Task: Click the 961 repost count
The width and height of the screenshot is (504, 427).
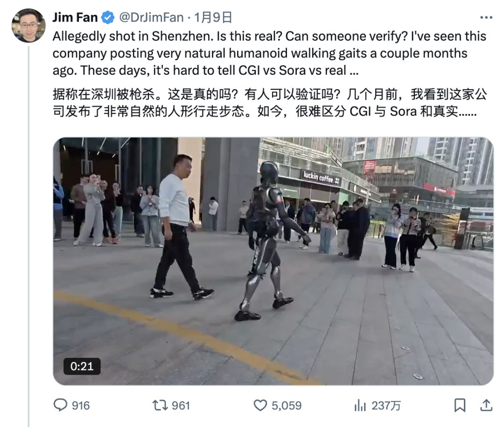Action: [x=181, y=406]
